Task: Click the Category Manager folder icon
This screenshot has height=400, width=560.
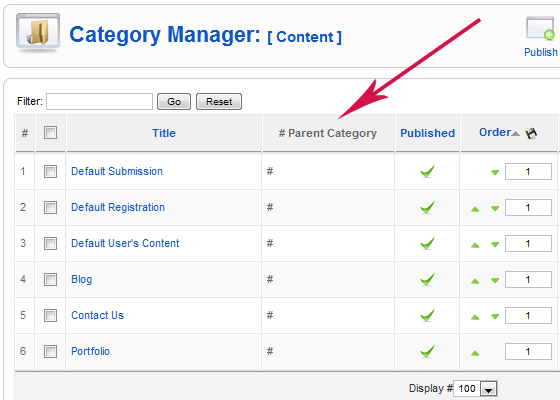Action: pyautogui.click(x=38, y=33)
